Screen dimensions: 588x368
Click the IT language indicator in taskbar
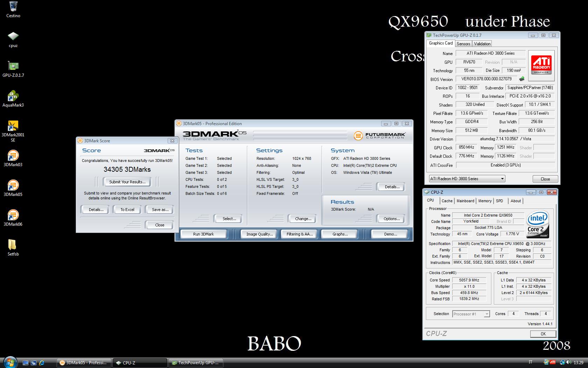point(530,362)
